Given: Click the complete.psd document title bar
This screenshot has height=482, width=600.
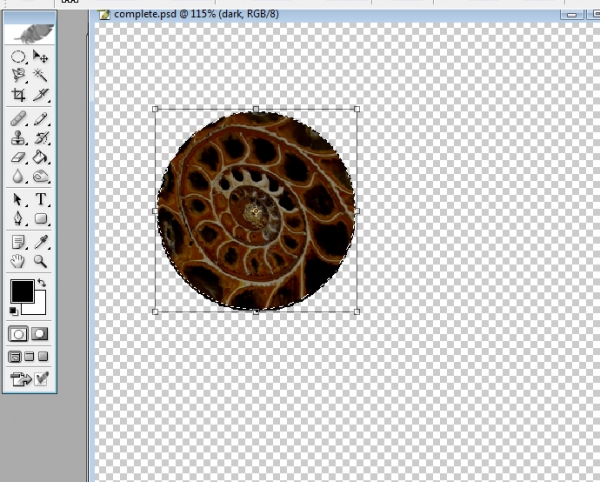Looking at the screenshot, I should point(344,15).
